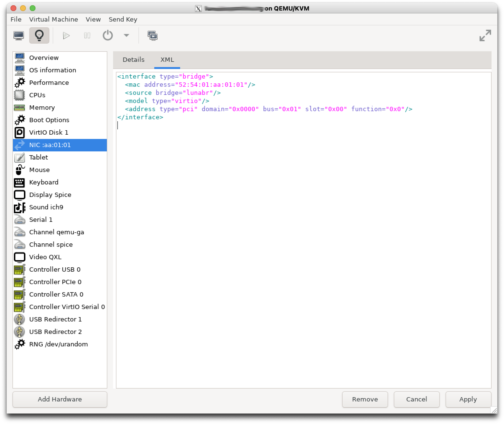
Task: Select Performance hardware entry
Action: point(60,83)
